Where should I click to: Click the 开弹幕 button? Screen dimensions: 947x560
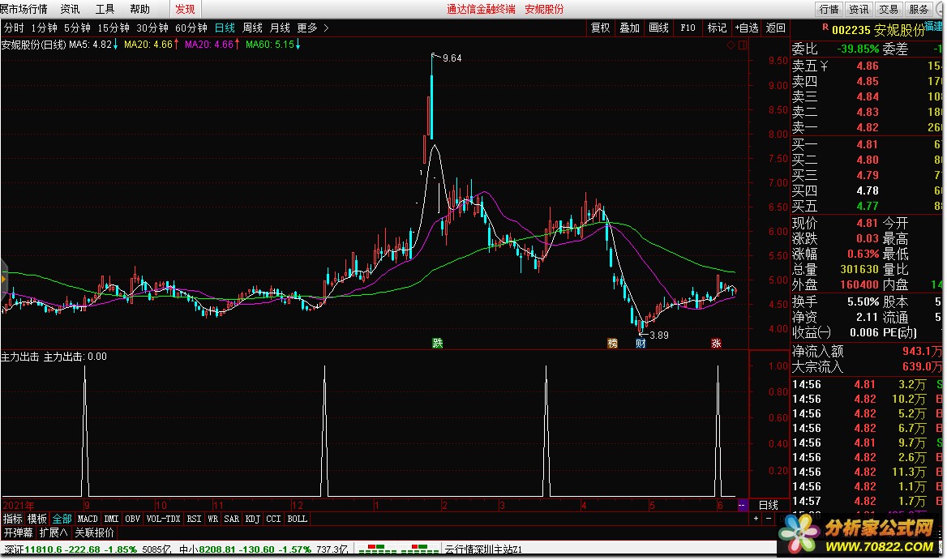[18, 532]
